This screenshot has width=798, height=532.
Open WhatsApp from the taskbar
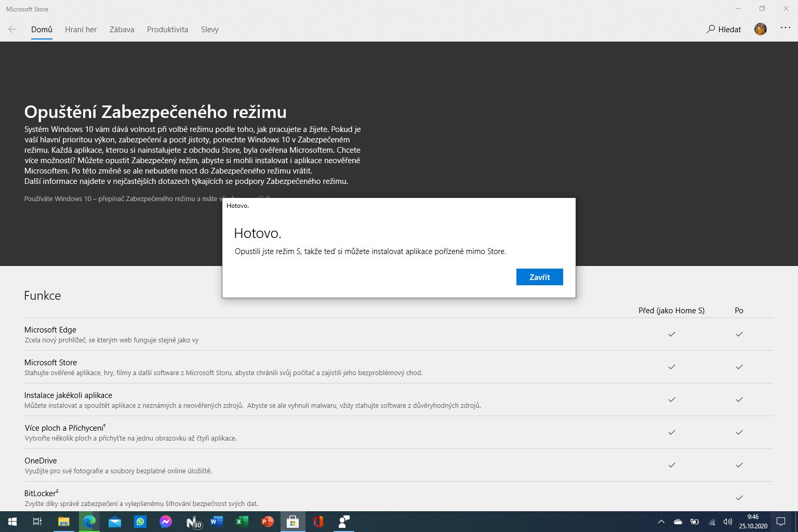[140, 522]
